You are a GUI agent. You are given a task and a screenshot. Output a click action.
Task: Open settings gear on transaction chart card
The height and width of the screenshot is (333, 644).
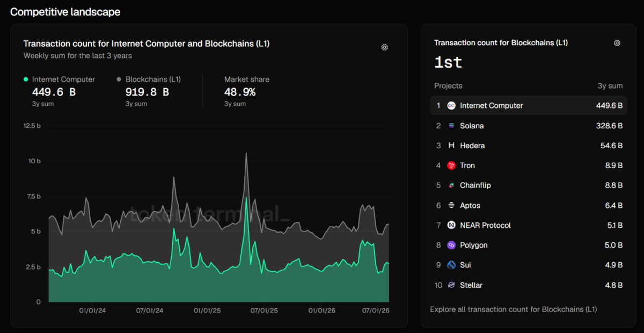click(384, 47)
